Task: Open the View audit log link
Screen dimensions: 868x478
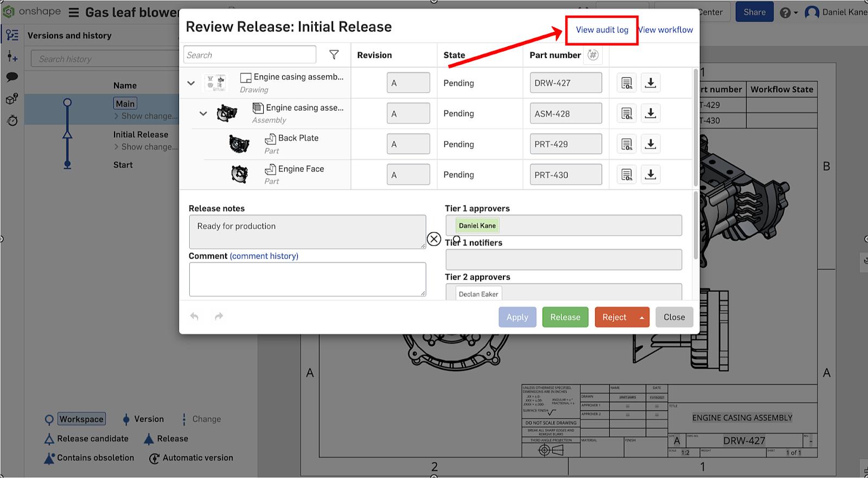Action: [602, 30]
